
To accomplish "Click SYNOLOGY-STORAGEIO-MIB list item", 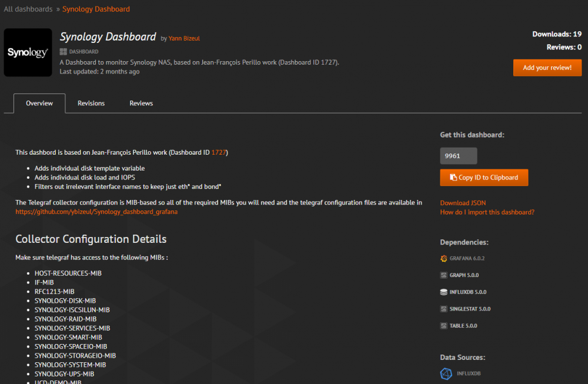I will coord(75,356).
